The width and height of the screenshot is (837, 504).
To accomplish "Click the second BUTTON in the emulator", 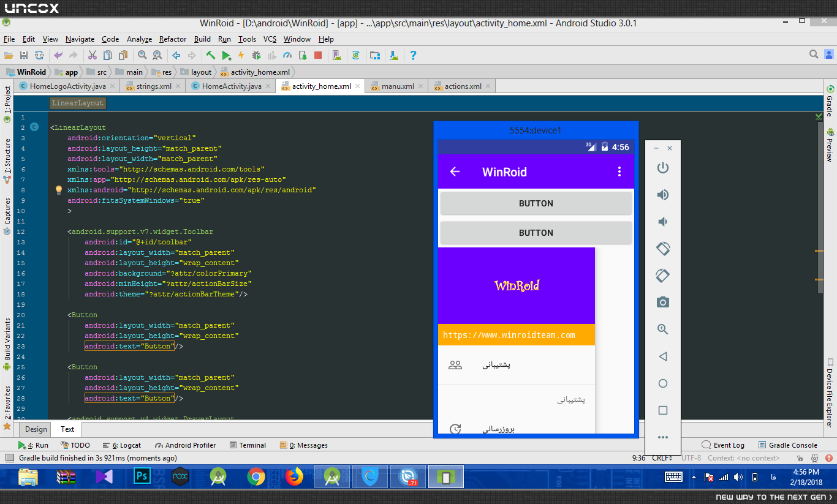I will [x=536, y=233].
